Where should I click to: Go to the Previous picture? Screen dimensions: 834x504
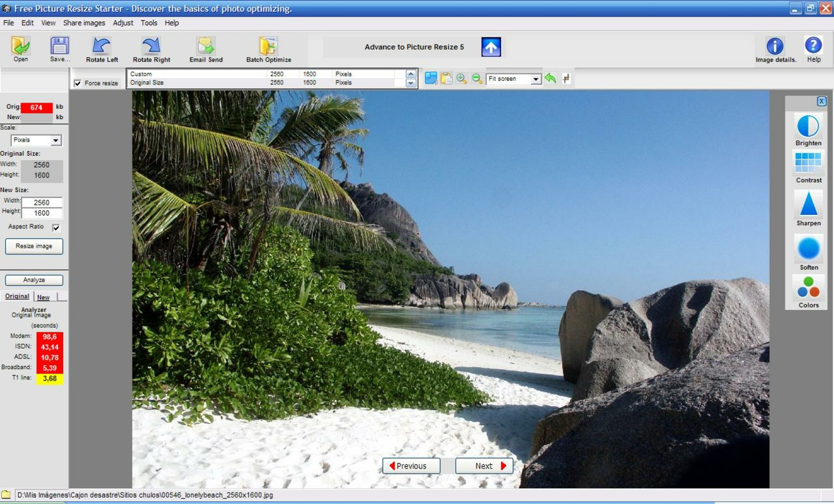click(x=411, y=466)
